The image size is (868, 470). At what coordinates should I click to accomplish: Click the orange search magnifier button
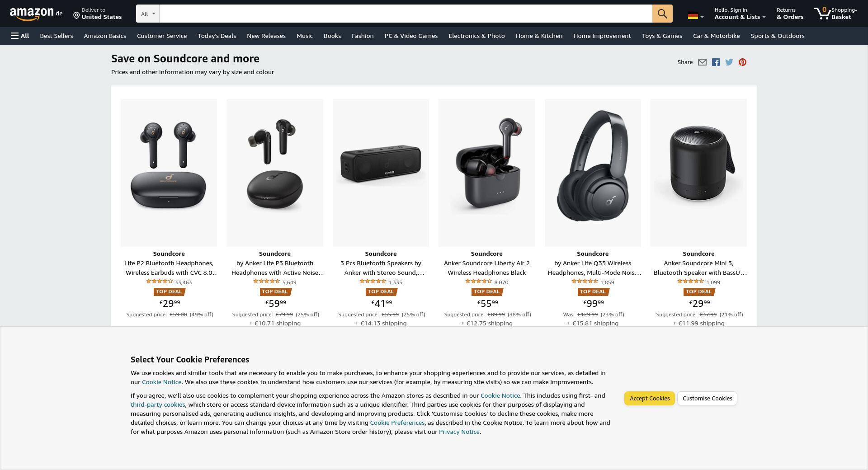click(x=662, y=14)
